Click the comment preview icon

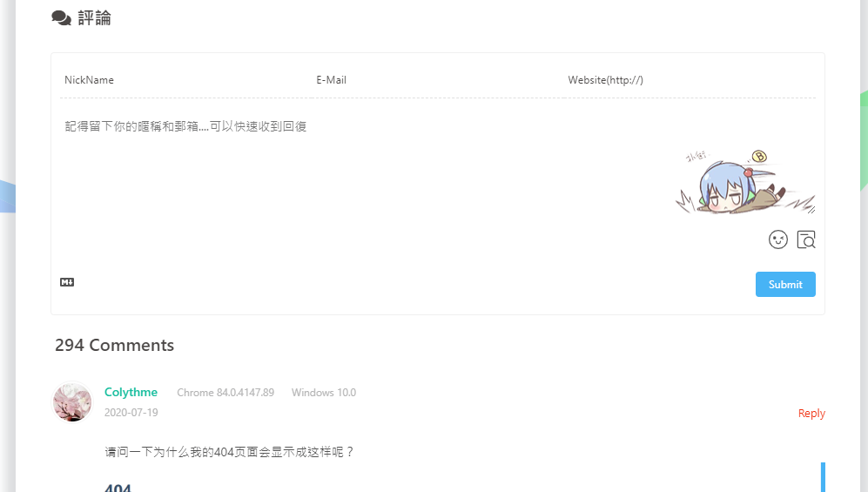[806, 239]
